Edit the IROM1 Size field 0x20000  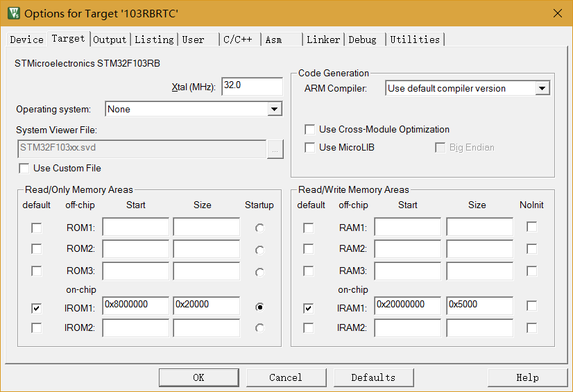pyautogui.click(x=207, y=305)
